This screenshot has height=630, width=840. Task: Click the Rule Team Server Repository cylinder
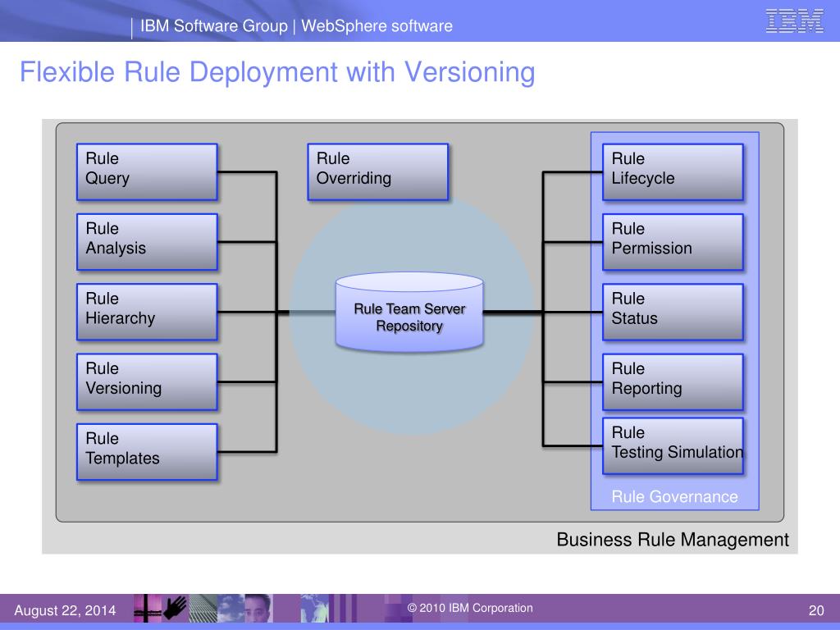pos(409,313)
